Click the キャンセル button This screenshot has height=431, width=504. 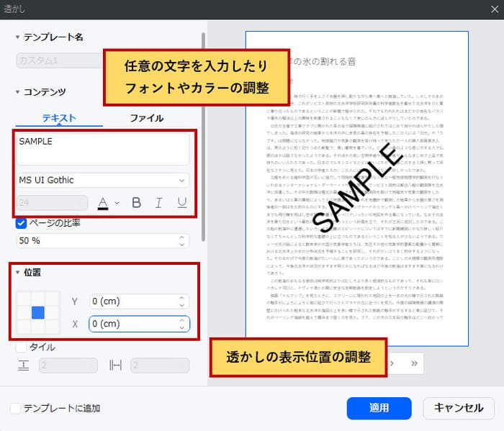(x=458, y=408)
